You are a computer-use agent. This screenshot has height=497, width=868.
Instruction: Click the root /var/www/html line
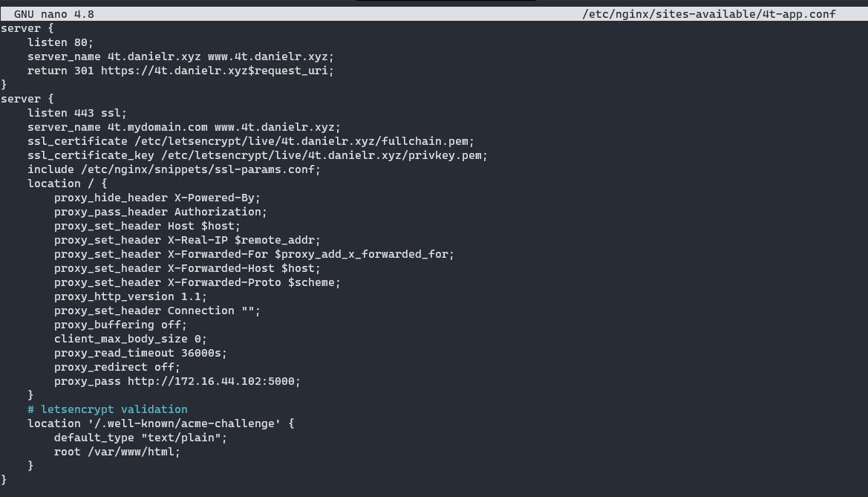click(x=117, y=452)
